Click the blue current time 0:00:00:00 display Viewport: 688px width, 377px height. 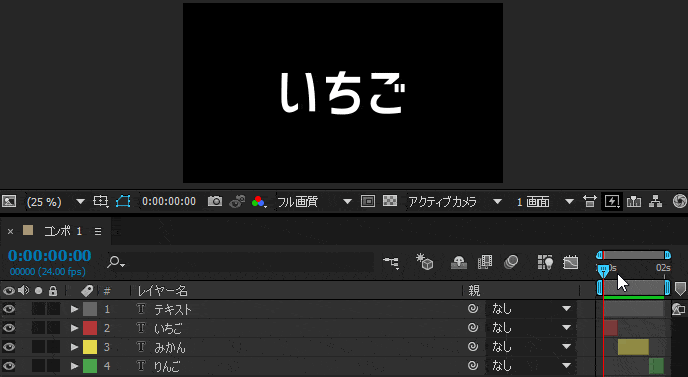(x=50, y=255)
